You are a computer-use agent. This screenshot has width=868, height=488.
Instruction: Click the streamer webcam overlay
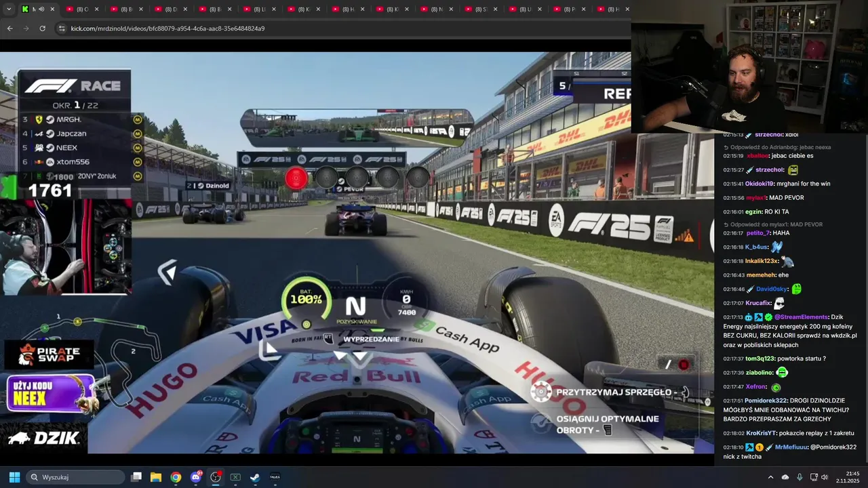[749, 66]
